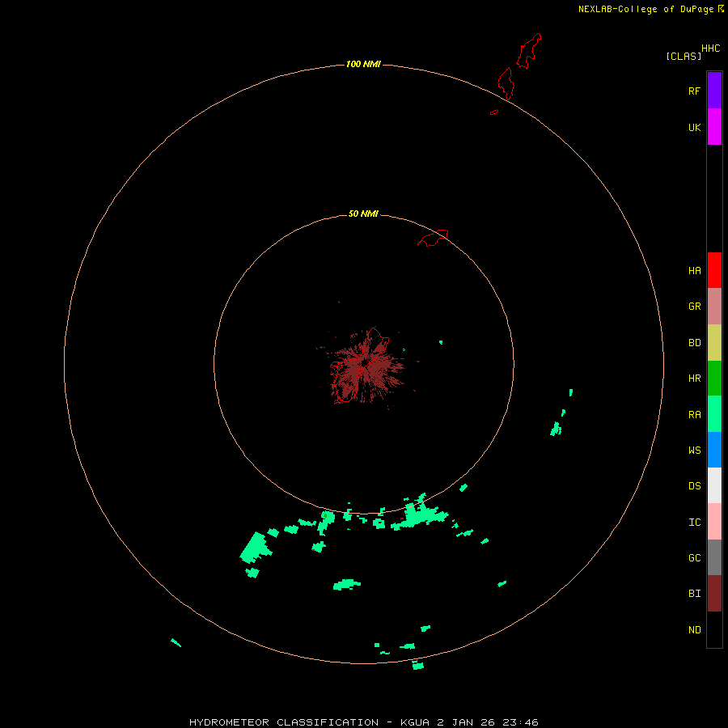
Task: Click the HA red legend swatch
Action: (714, 270)
